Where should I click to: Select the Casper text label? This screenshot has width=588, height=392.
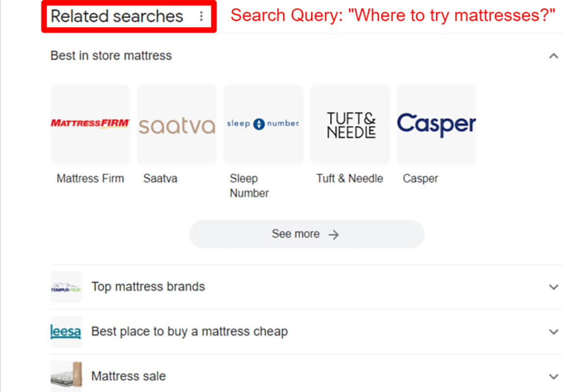pyautogui.click(x=420, y=178)
